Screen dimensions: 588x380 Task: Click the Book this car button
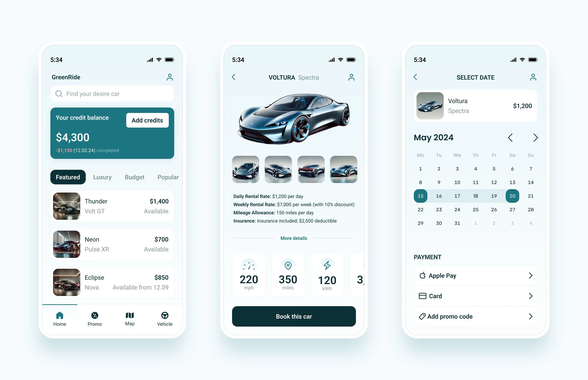(294, 316)
